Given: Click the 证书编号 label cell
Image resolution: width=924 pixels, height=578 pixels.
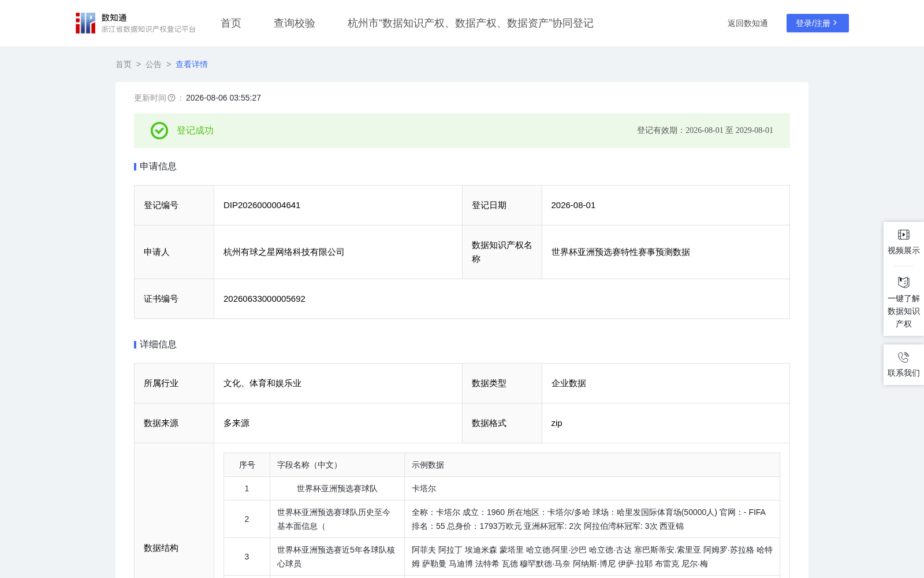Looking at the screenshot, I should pyautogui.click(x=174, y=299).
